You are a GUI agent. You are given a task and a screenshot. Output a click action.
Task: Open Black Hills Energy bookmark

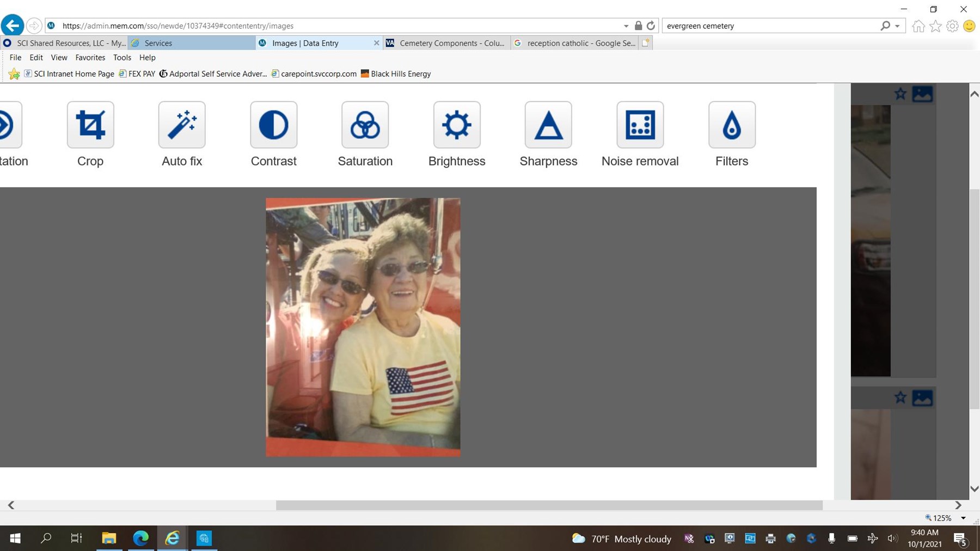click(x=400, y=74)
